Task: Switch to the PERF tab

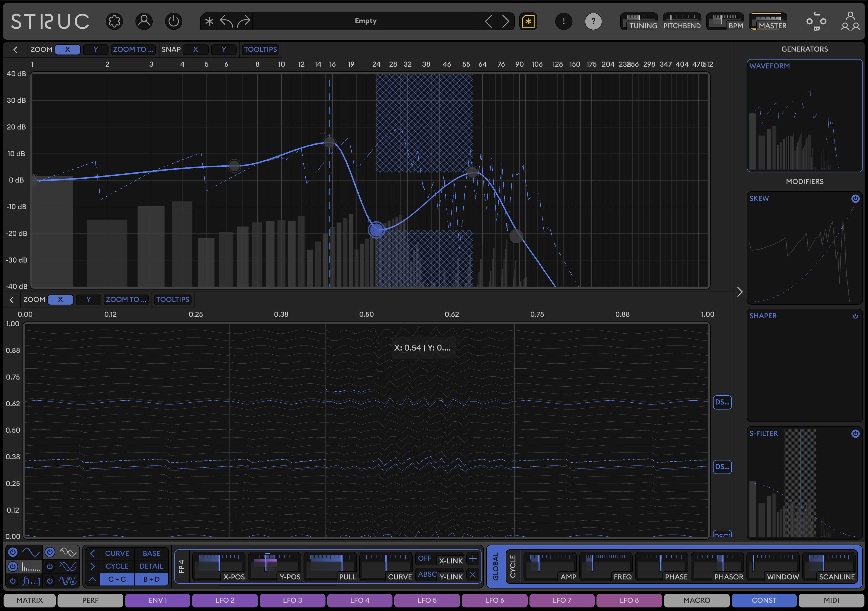Action: (x=90, y=600)
